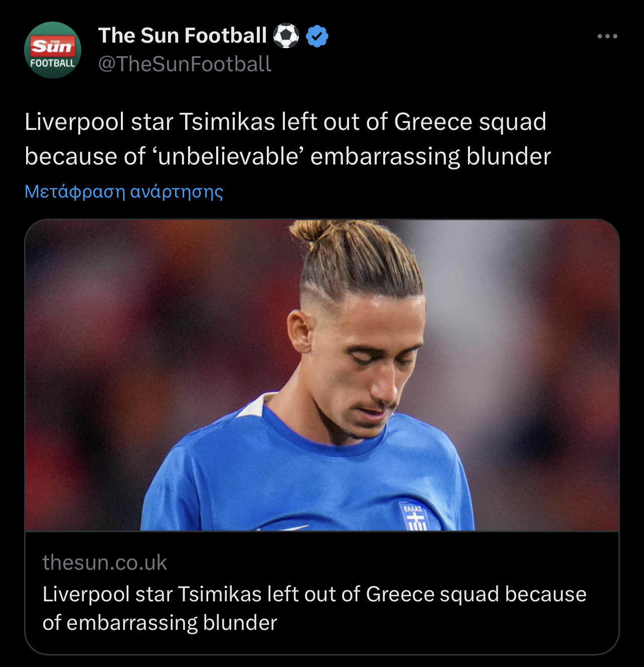Open The Sun Football display name link

pos(183,36)
